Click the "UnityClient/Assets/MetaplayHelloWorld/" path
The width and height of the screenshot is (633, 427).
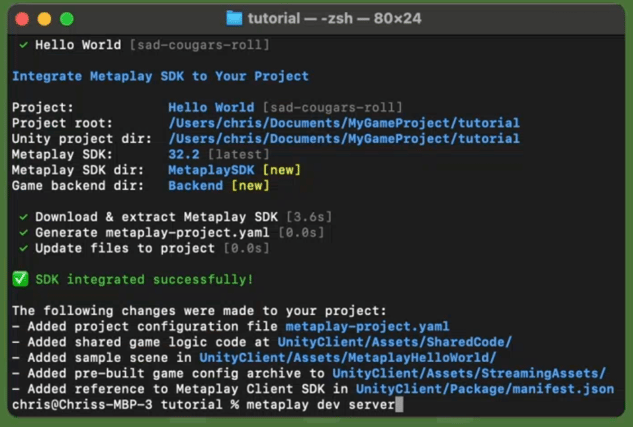[348, 358]
